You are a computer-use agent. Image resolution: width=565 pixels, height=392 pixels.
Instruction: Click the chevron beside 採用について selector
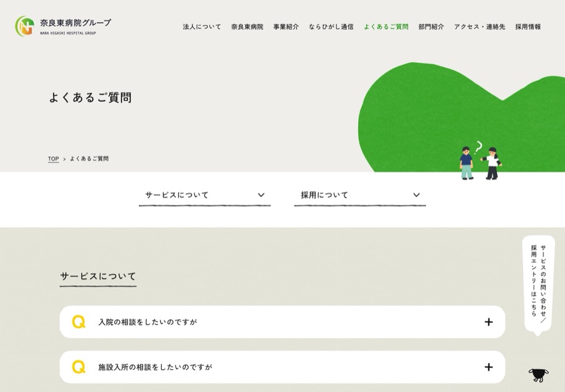coord(417,195)
